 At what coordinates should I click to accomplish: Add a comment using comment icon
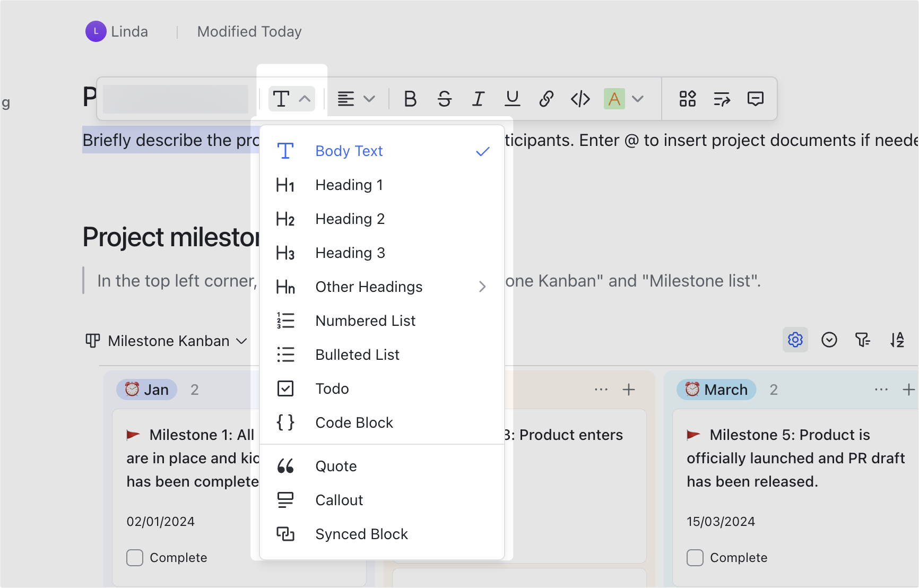(x=755, y=99)
